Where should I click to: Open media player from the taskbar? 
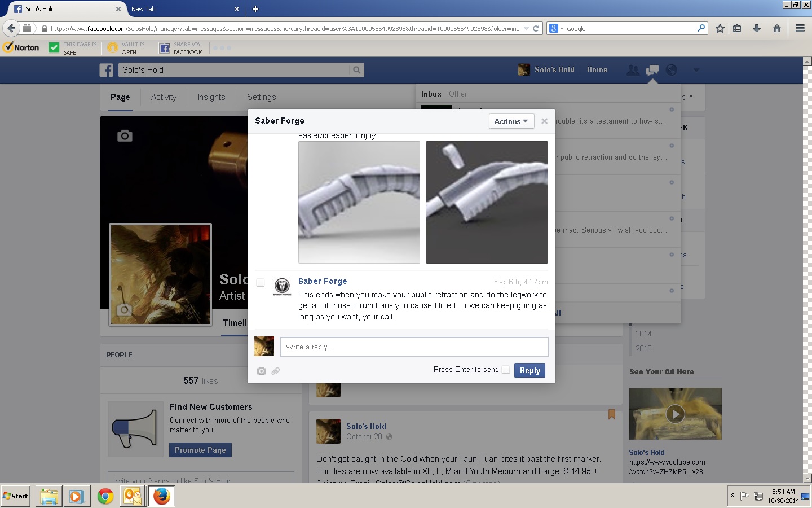point(77,496)
